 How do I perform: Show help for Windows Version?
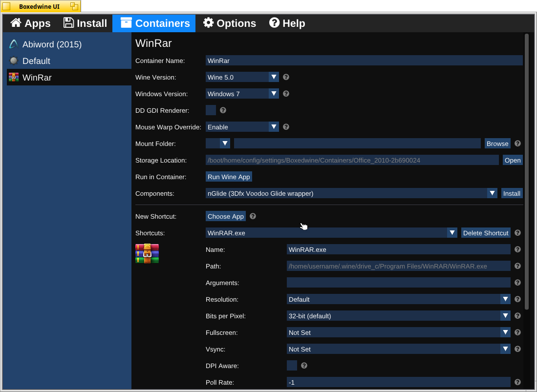coord(286,94)
